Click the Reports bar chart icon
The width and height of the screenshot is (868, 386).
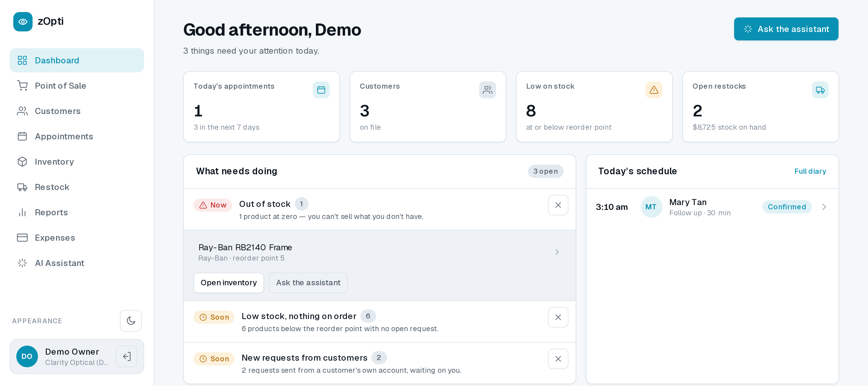tap(22, 212)
